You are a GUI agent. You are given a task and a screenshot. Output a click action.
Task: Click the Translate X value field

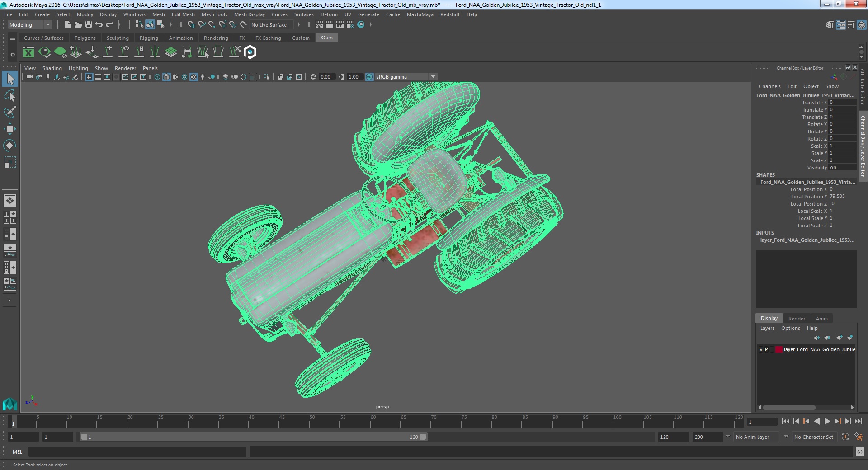click(x=842, y=103)
